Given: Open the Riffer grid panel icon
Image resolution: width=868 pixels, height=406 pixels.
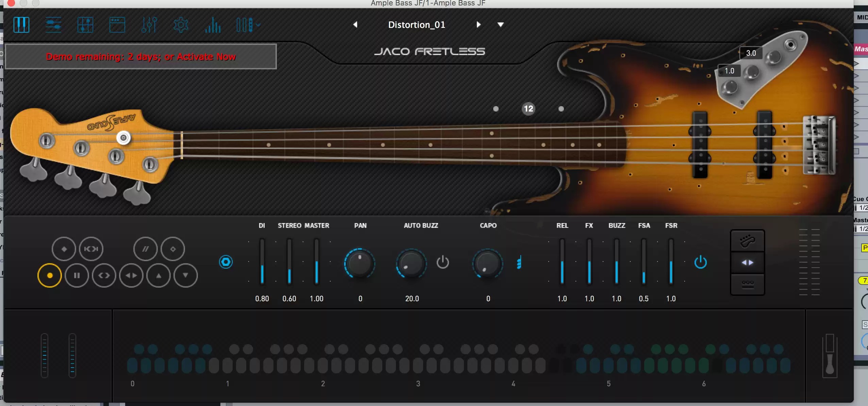Looking at the screenshot, I should [85, 24].
